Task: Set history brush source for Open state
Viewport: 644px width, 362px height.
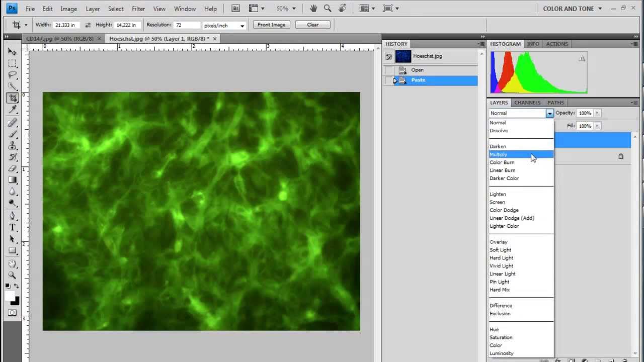Action: pos(389,70)
